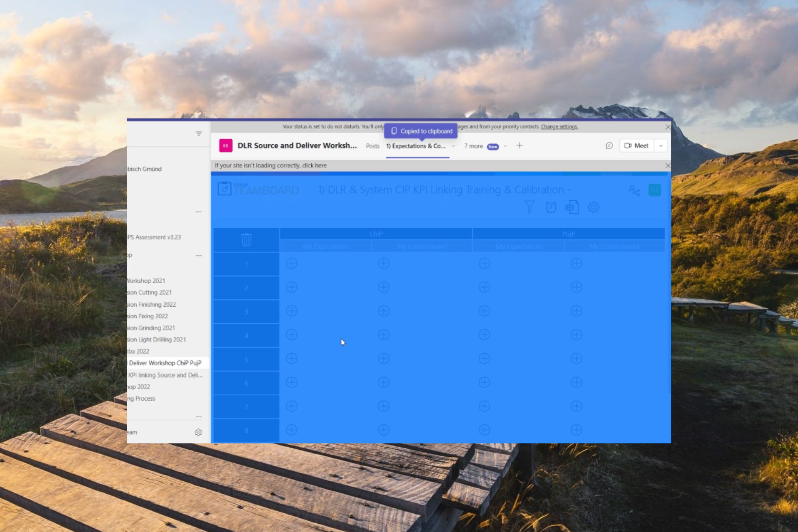798x532 pixels.
Task: Start a meeting with Meet button
Action: 637,146
